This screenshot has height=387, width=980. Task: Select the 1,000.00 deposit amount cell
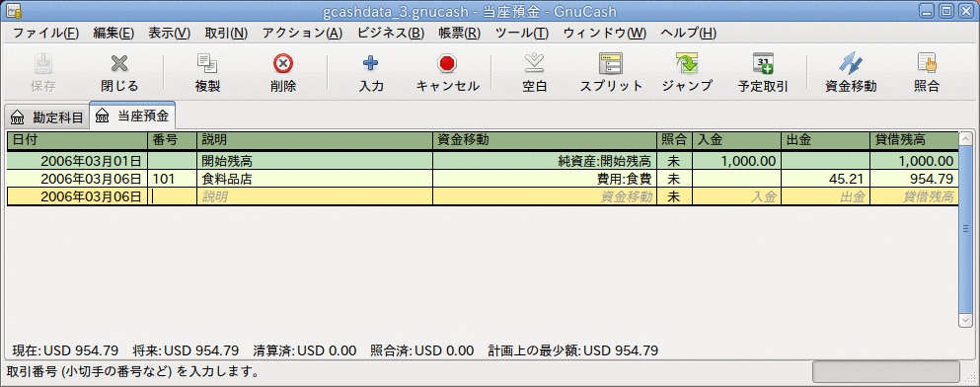[x=737, y=161]
